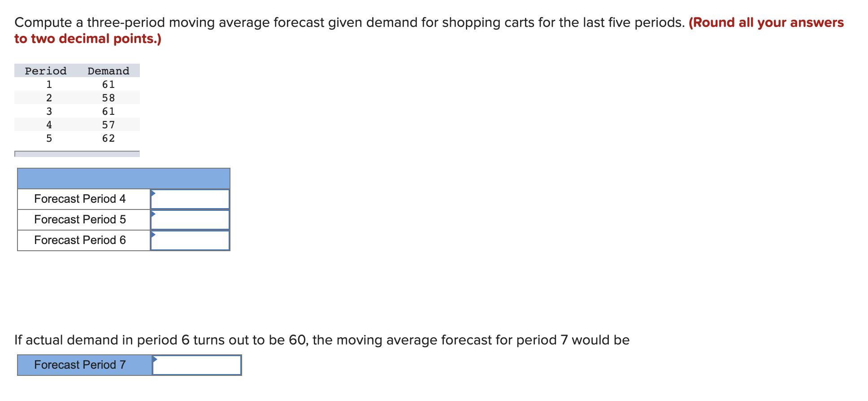This screenshot has height=401, width=868.
Task: Select the Forecast Period 6 row label
Action: [81, 240]
